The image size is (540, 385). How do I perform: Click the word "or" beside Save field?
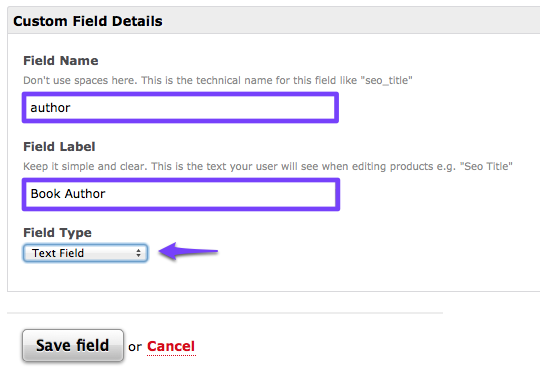135,347
